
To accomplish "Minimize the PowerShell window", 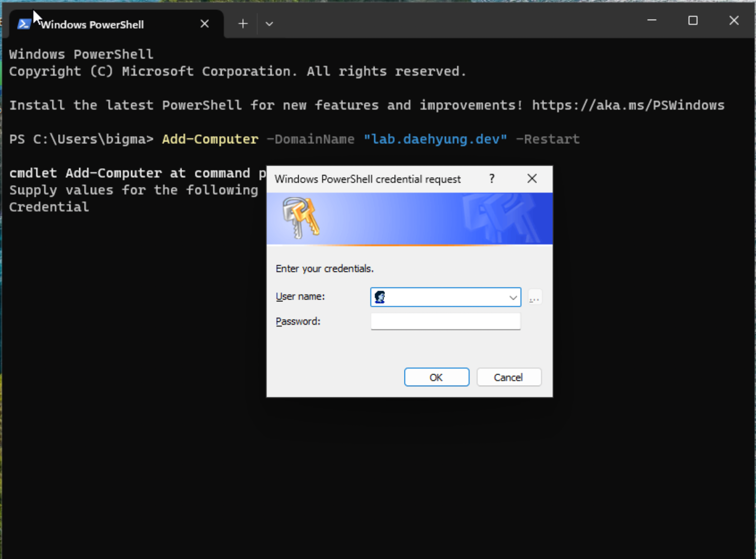I will (652, 20).
